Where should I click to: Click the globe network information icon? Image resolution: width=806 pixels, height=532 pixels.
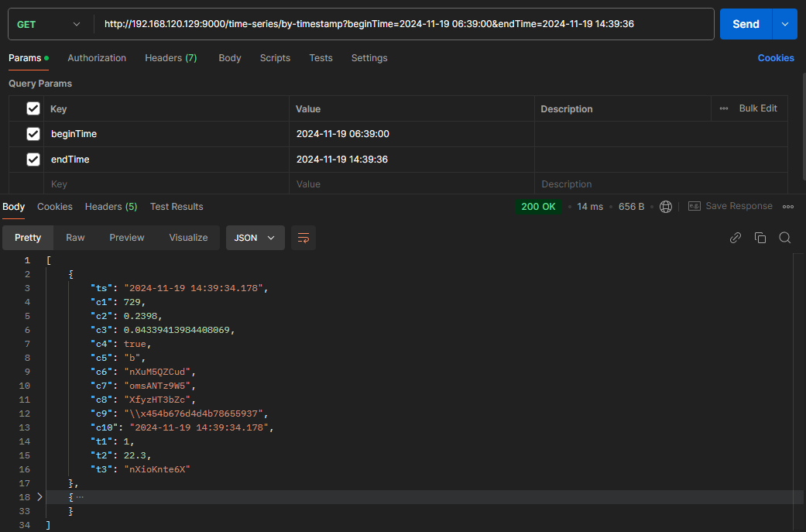click(666, 207)
